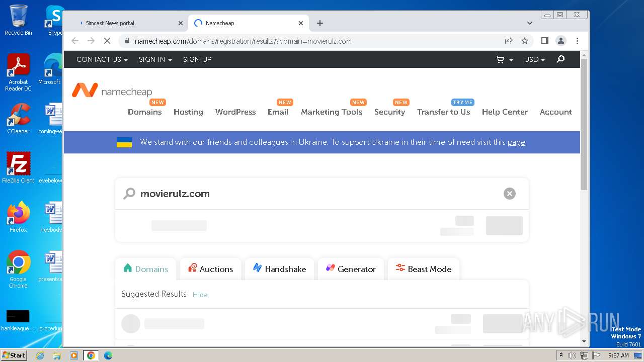Switch to the Beast Mode tab
Screen dimensions: 644x362
click(x=424, y=269)
